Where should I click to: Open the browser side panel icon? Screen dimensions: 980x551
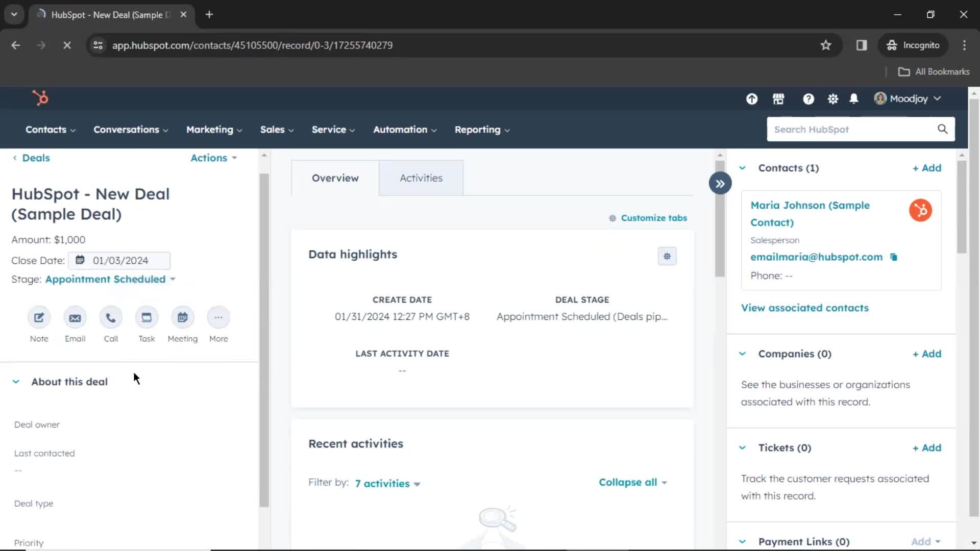point(862,45)
